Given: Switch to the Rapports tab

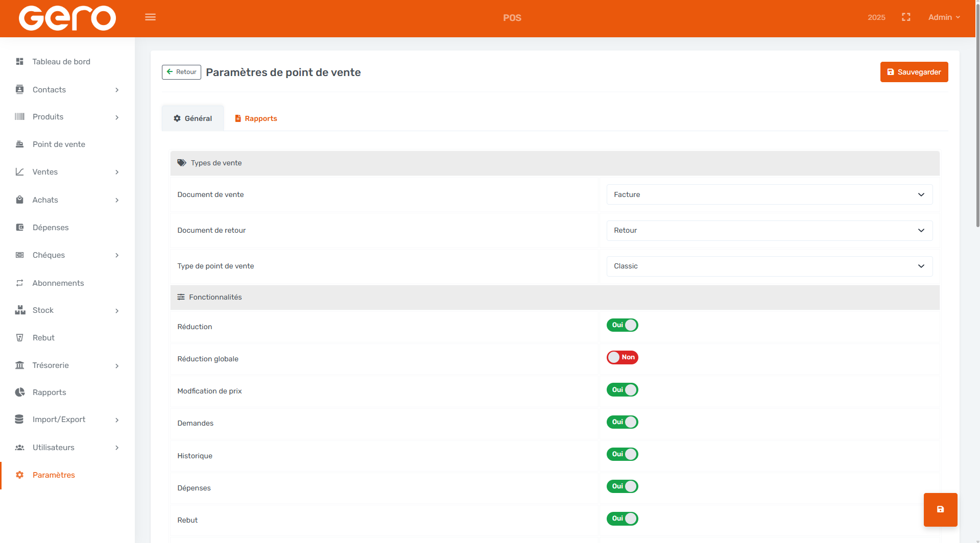Looking at the screenshot, I should [255, 118].
